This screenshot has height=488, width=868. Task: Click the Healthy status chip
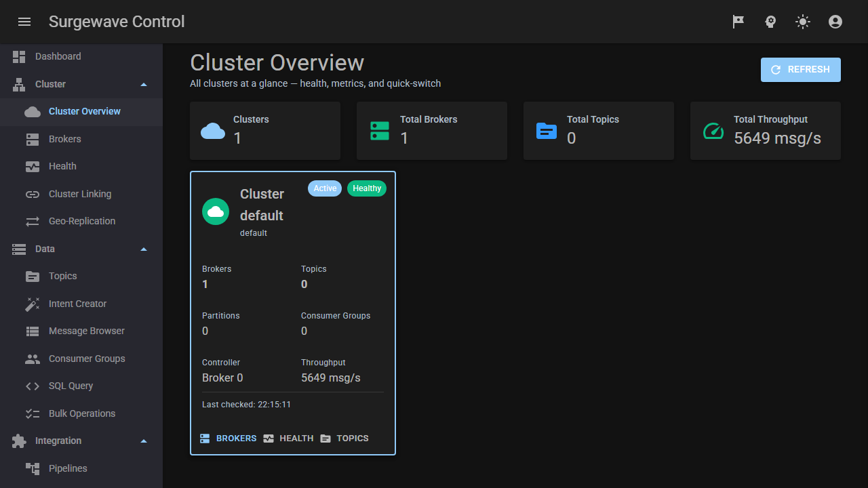point(367,188)
